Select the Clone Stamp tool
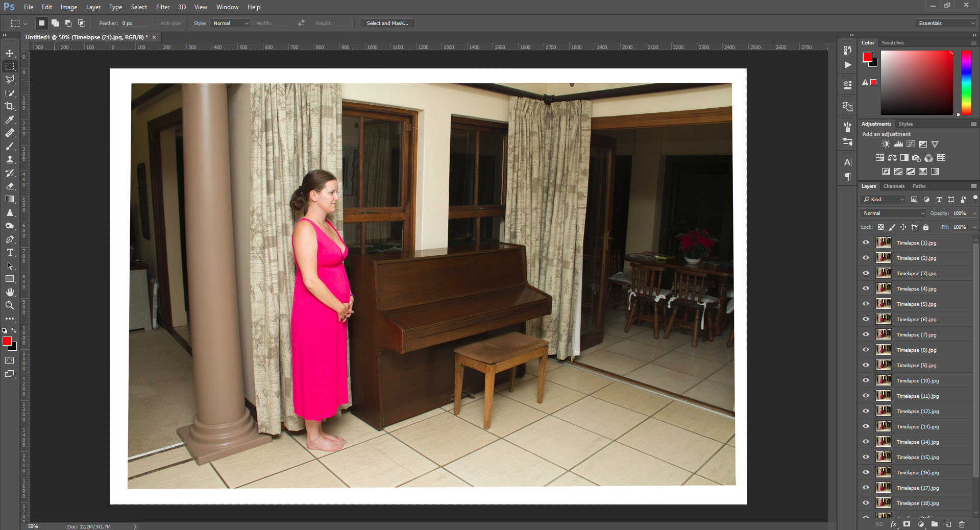Viewport: 980px width, 530px height. (x=10, y=159)
